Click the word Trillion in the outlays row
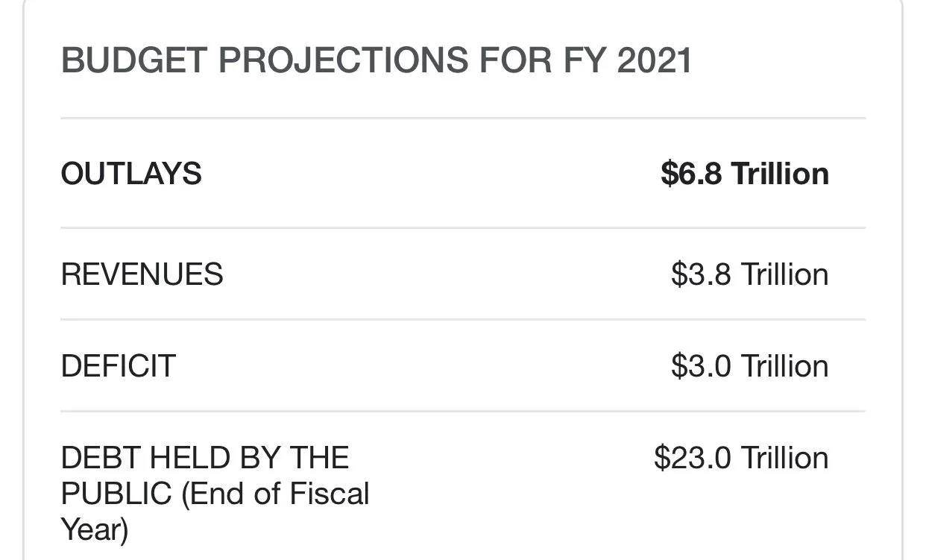926x560 pixels. click(x=780, y=174)
